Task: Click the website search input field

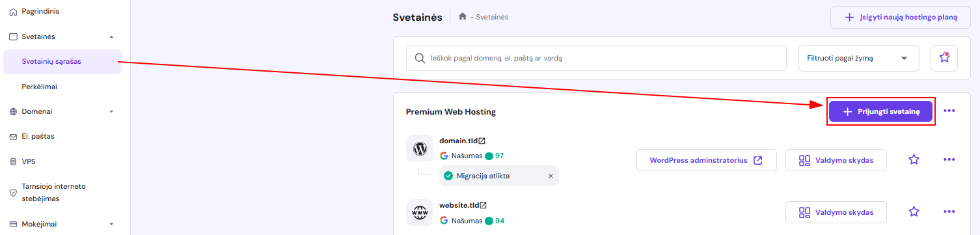Action: click(x=596, y=58)
